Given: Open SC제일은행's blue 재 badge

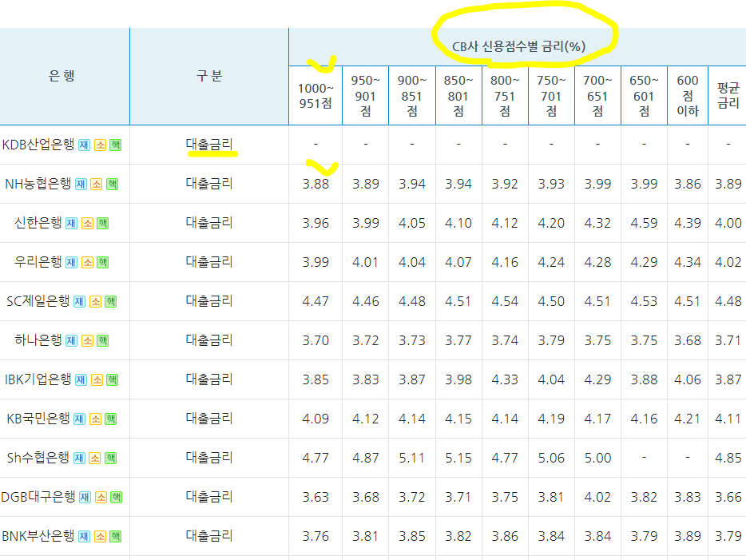Looking at the screenshot, I should coord(79,302).
